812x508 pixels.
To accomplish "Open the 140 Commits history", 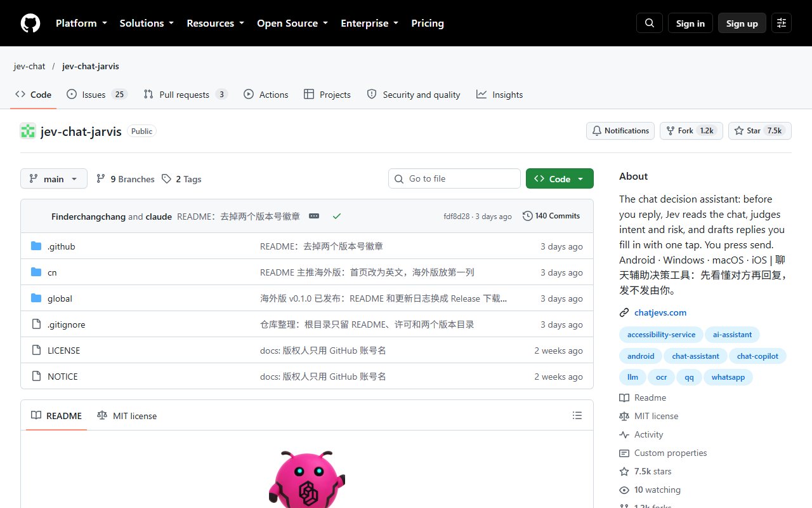I will [x=551, y=216].
